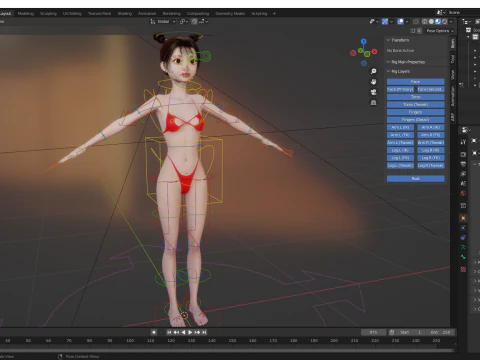Toggle the snap magnet button

[194, 21]
